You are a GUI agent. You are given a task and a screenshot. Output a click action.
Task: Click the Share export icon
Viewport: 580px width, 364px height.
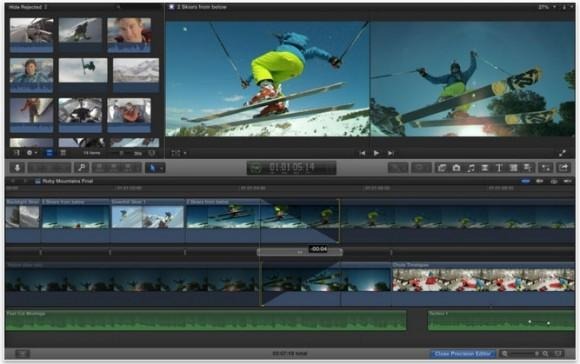coord(563,168)
